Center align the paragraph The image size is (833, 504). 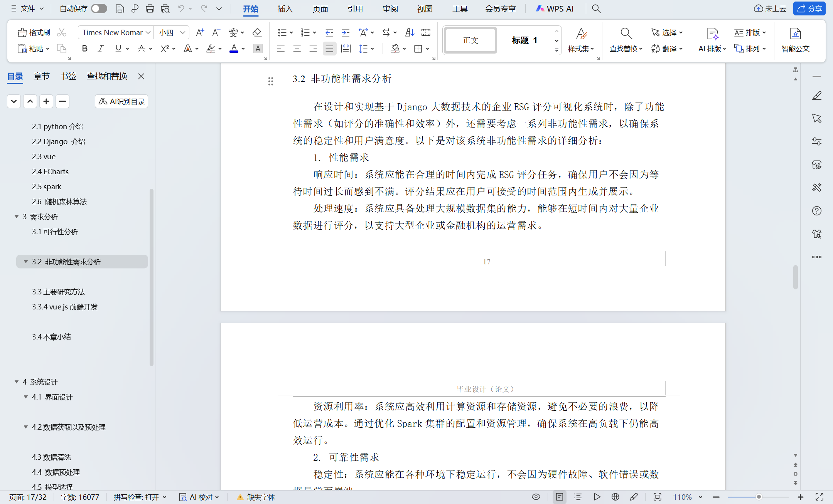pyautogui.click(x=297, y=49)
